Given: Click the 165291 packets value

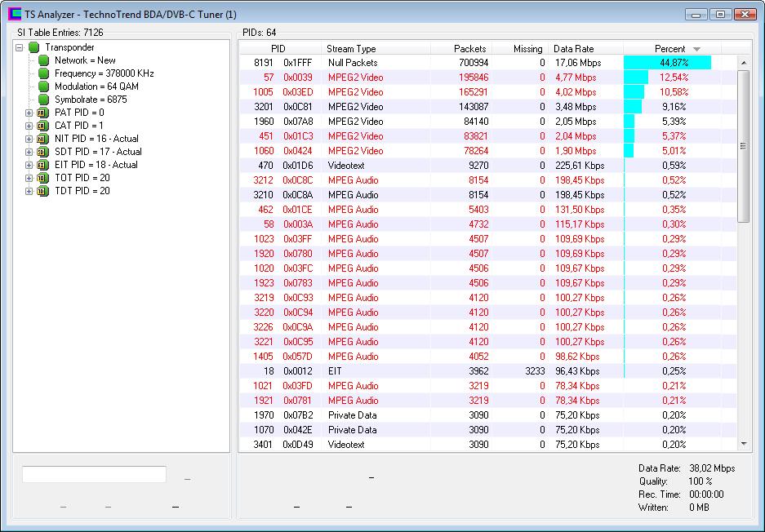Looking at the screenshot, I should point(474,92).
